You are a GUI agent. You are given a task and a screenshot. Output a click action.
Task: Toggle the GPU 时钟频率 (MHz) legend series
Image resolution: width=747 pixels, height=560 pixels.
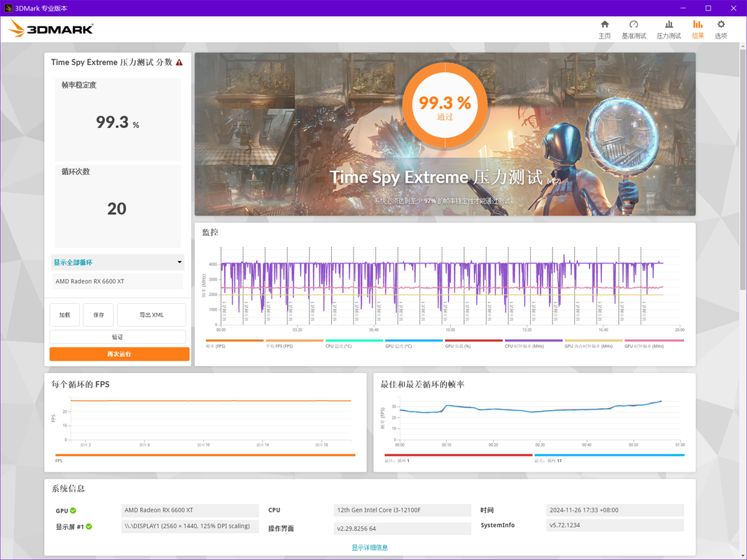[654, 343]
